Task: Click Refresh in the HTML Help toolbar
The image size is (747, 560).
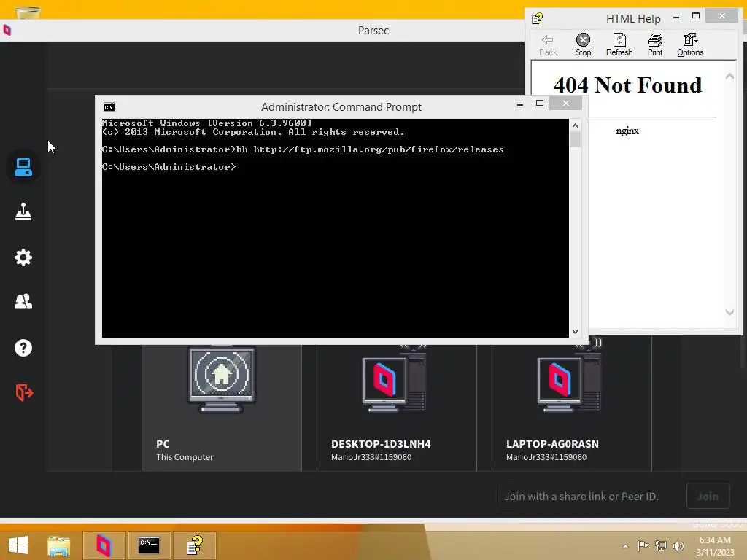Action: pos(619,45)
